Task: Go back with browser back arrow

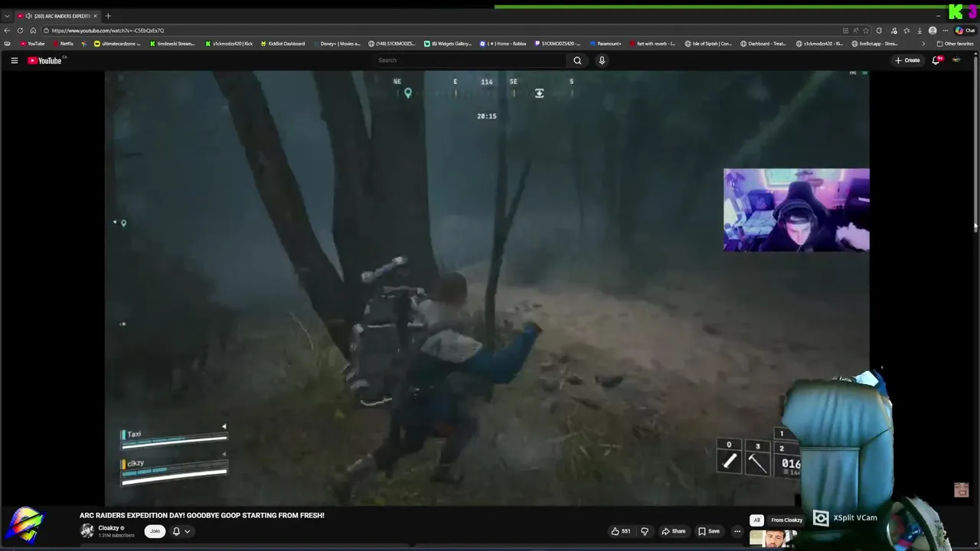Action: (x=8, y=31)
